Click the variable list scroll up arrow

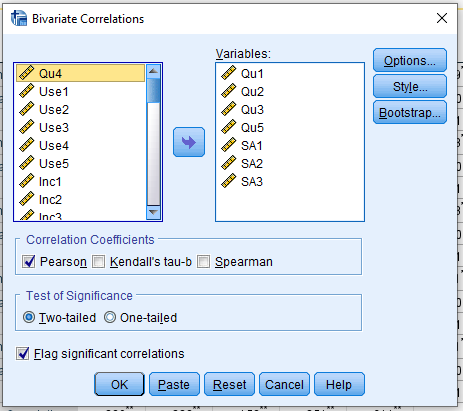click(153, 71)
